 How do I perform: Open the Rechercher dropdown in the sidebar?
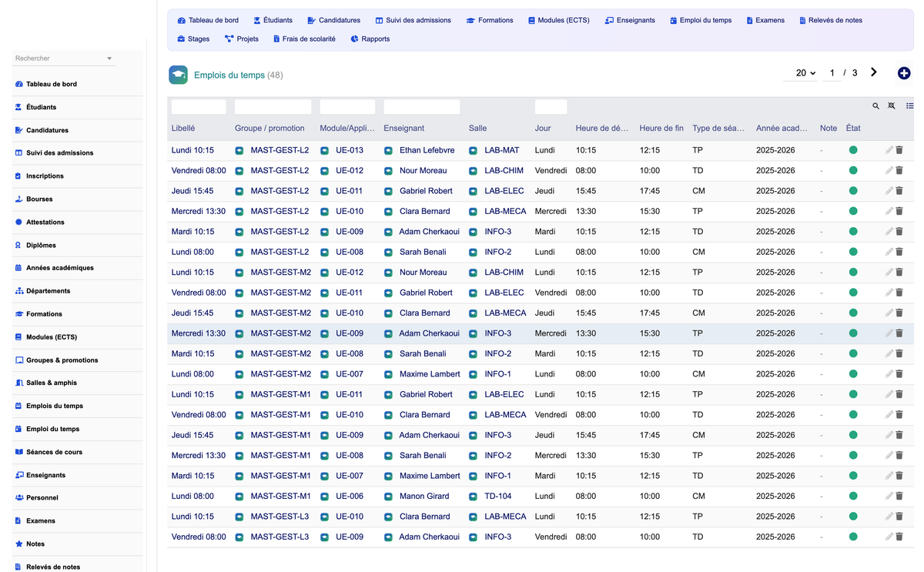point(64,59)
